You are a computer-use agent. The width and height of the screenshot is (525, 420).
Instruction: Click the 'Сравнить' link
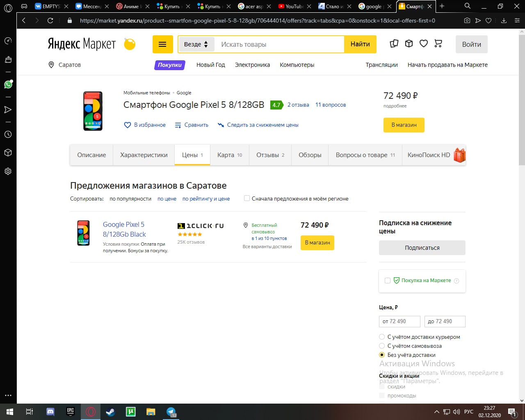pos(192,125)
